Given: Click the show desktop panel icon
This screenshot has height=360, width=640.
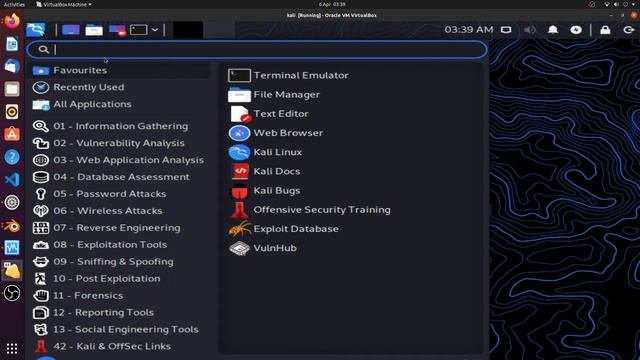Looking at the screenshot, I should click(71, 30).
